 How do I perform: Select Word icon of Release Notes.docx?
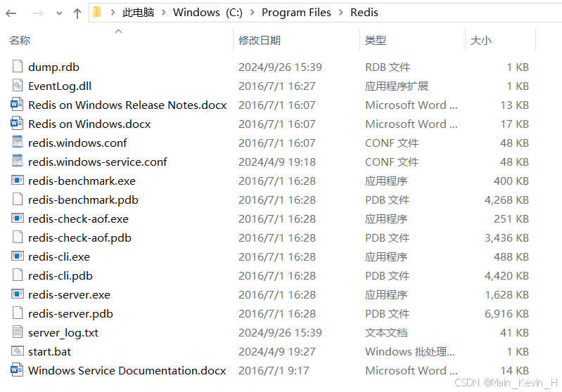(x=17, y=105)
